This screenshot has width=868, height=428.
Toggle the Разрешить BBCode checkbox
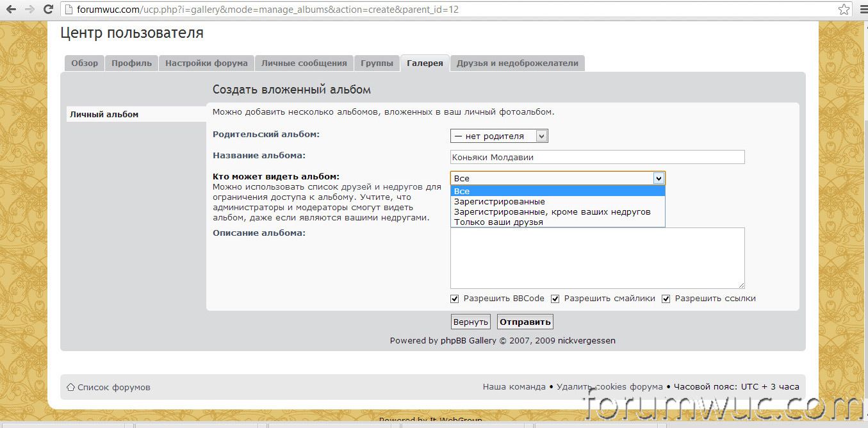coord(455,299)
